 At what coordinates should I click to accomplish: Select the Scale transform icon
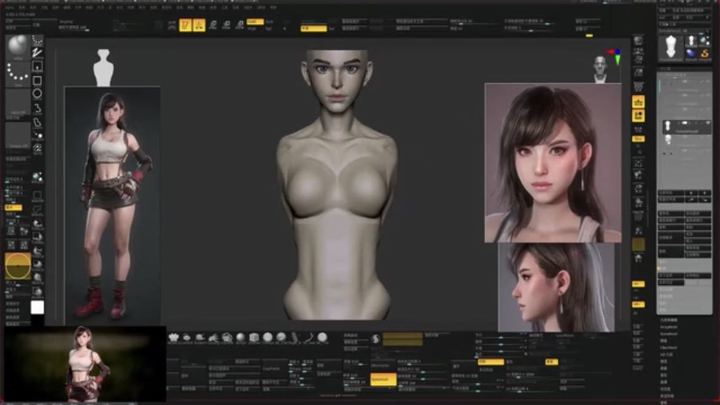coord(226,25)
